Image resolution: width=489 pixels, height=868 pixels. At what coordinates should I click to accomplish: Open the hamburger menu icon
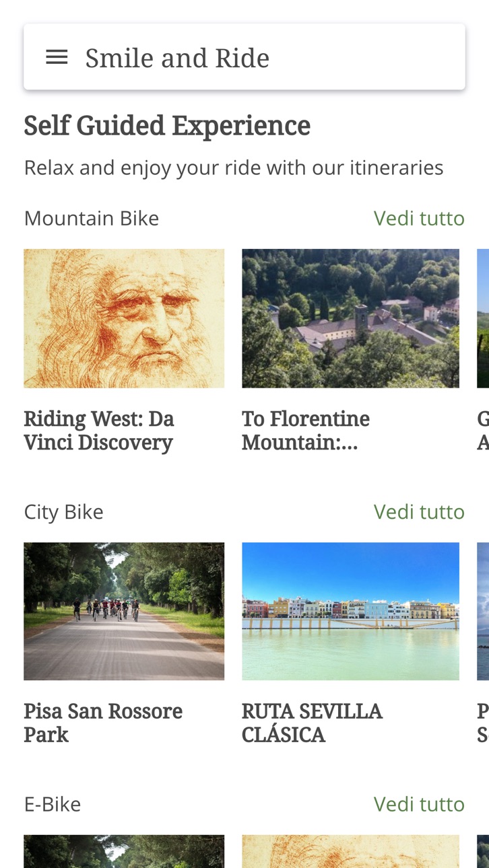(x=57, y=57)
